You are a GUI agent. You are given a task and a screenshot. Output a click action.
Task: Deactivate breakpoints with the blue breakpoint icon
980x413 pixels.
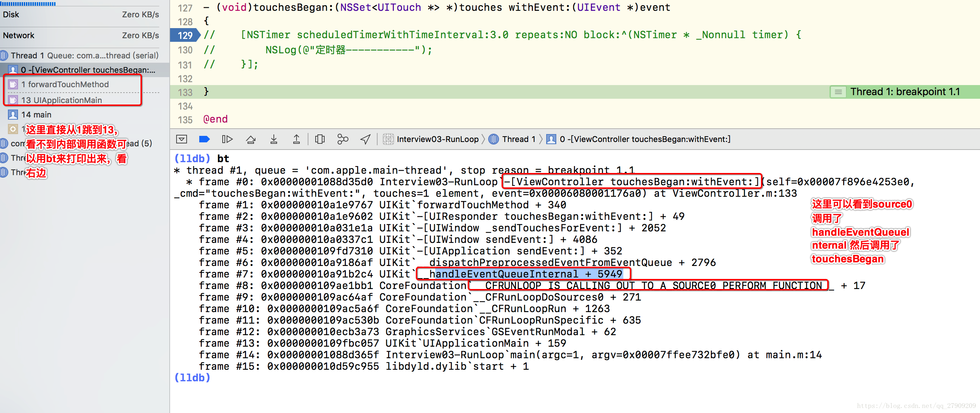coord(204,139)
